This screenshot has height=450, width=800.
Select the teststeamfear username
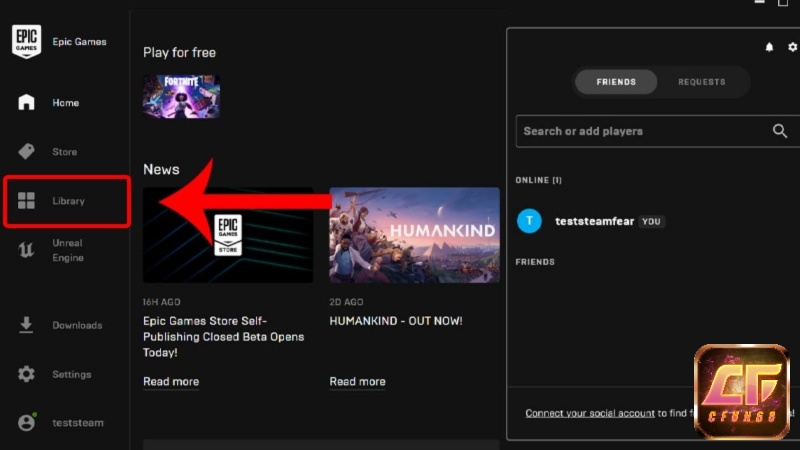coord(594,221)
